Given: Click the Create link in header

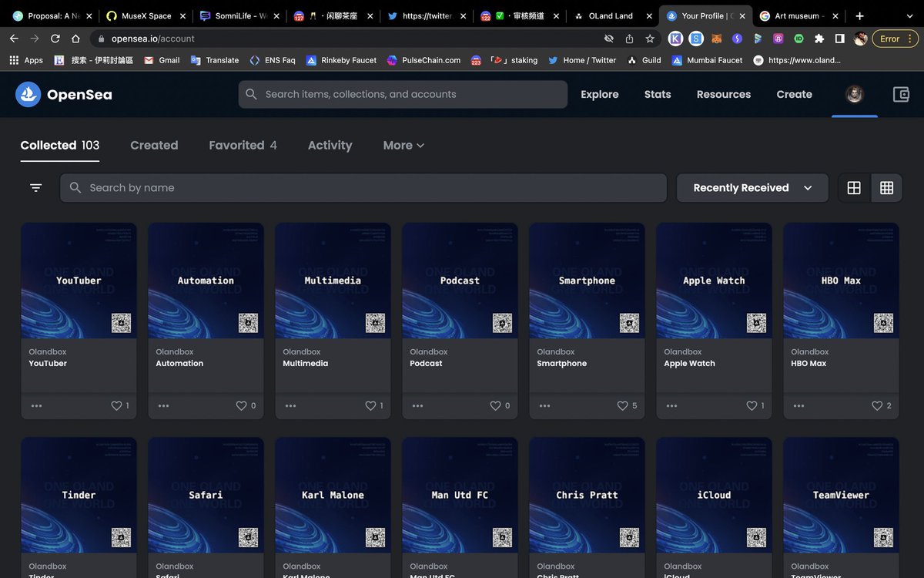Looking at the screenshot, I should (x=794, y=94).
